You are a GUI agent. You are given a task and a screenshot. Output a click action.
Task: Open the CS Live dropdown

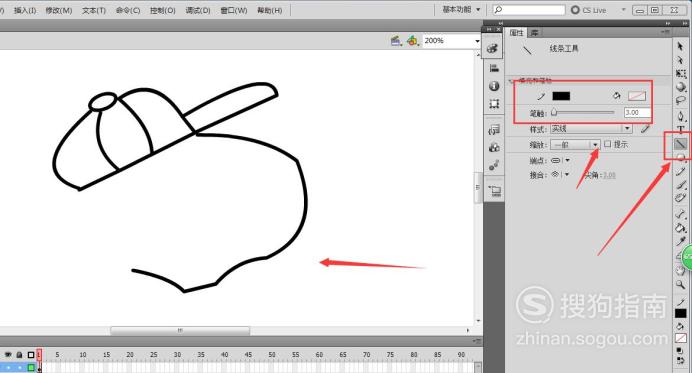coord(624,10)
